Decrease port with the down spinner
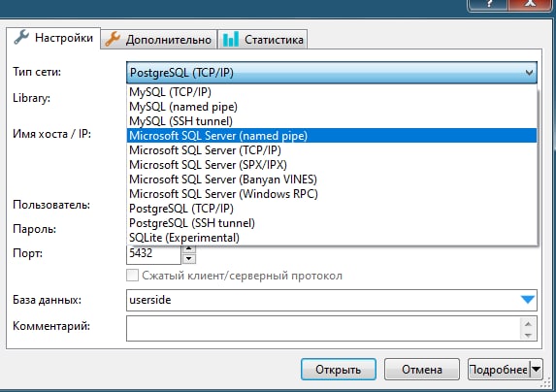 (x=189, y=259)
